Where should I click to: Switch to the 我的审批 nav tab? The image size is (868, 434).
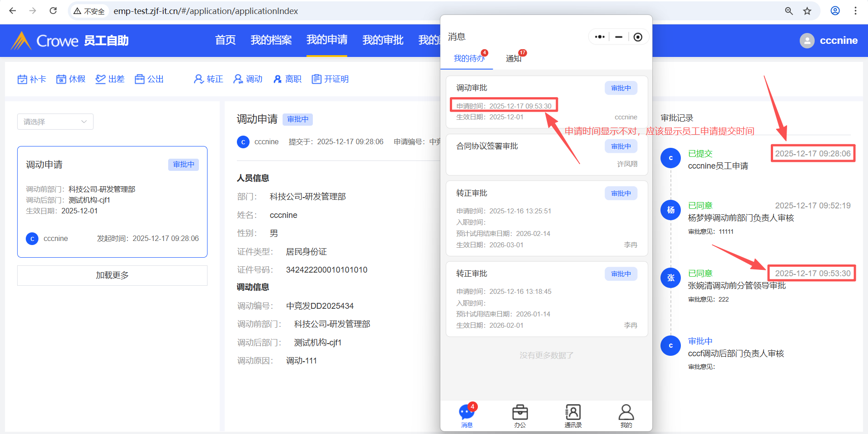383,40
